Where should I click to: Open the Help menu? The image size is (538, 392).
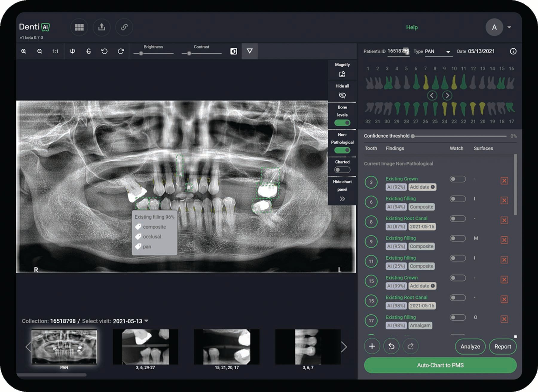(412, 27)
